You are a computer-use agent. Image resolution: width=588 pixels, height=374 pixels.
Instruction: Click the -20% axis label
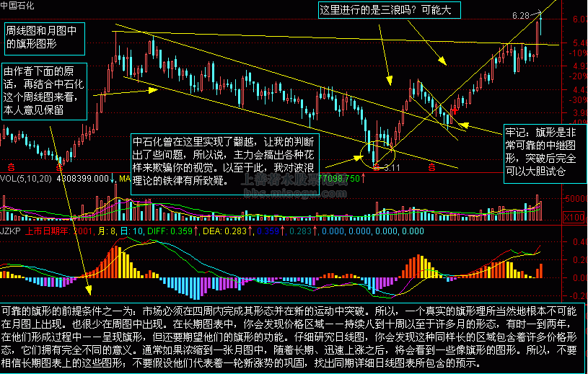577,76
